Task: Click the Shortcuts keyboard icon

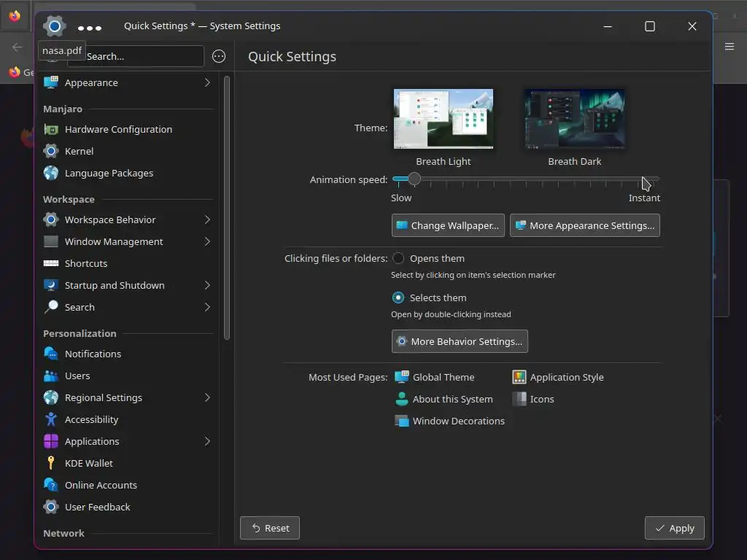Action: coord(51,263)
